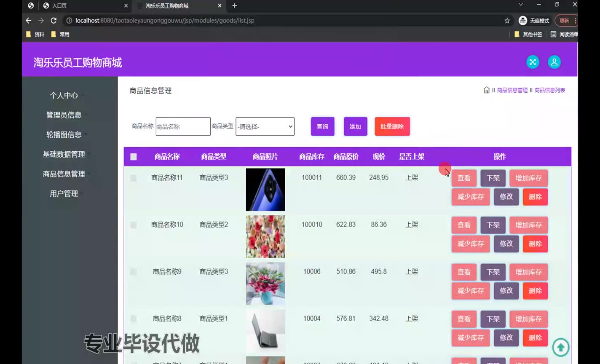Image resolution: width=600 pixels, height=364 pixels.
Task: Open 个人中心 in the sidebar
Action: [64, 95]
